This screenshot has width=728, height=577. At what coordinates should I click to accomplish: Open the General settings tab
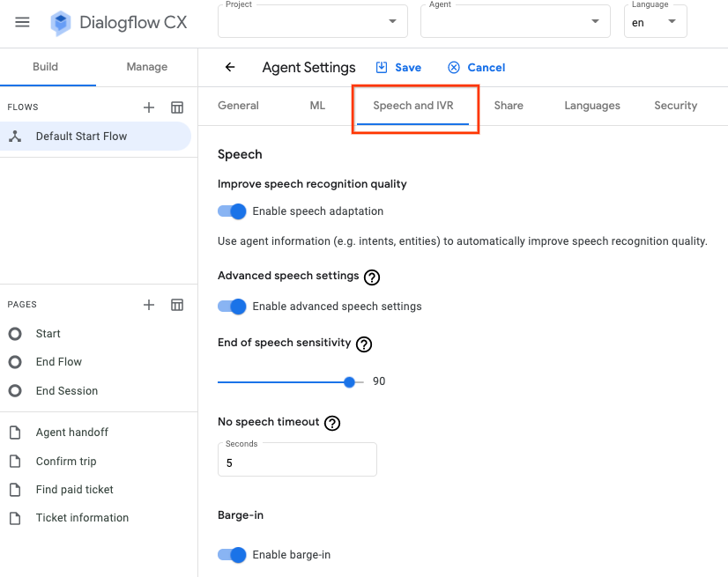[238, 106]
